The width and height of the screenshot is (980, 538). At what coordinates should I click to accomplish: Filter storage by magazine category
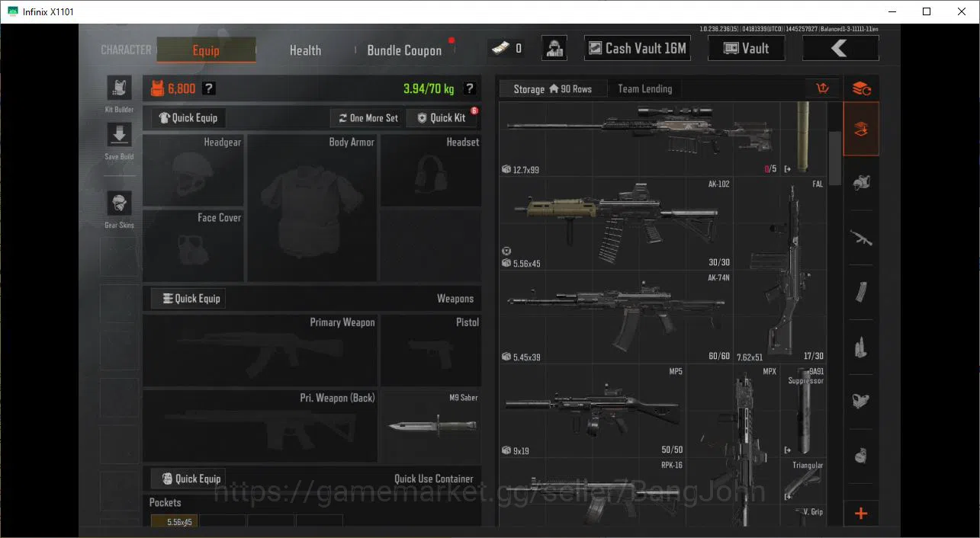(861, 293)
